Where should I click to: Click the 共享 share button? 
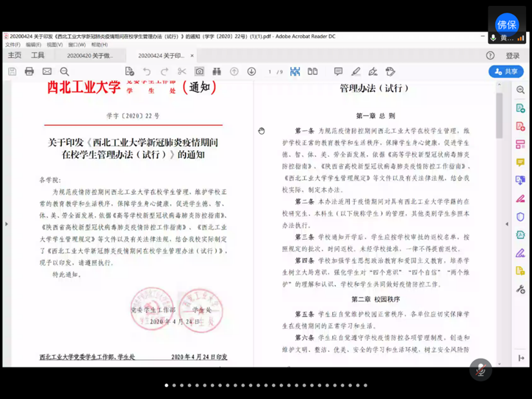506,72
